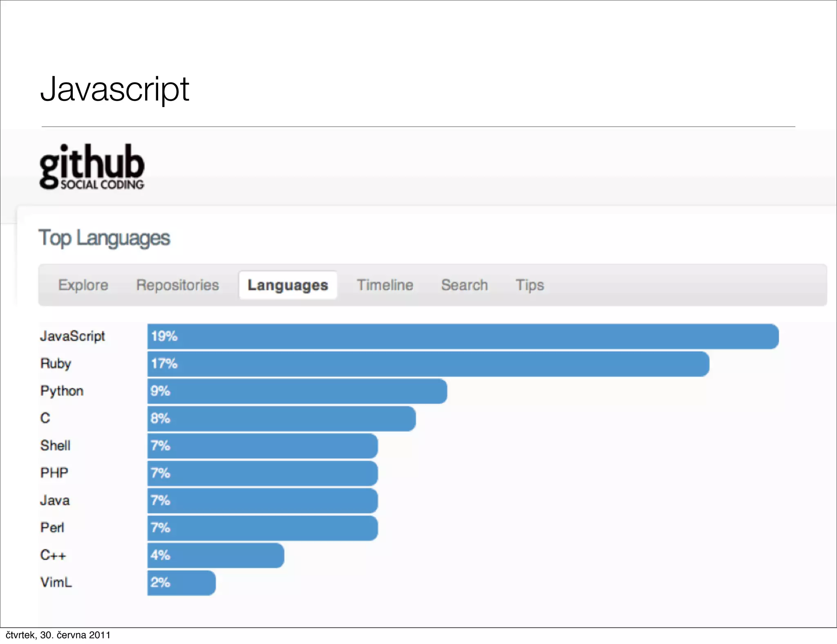This screenshot has height=644, width=837.
Task: Open the Explore tab
Action: point(83,285)
